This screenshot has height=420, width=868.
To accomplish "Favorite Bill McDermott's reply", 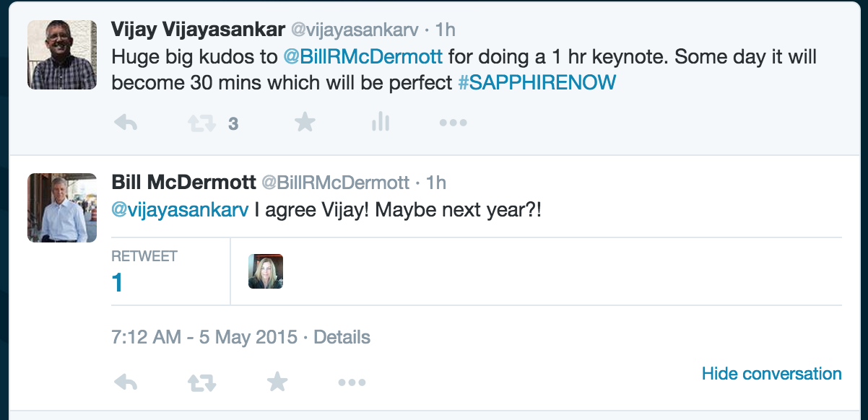I will click(x=277, y=382).
